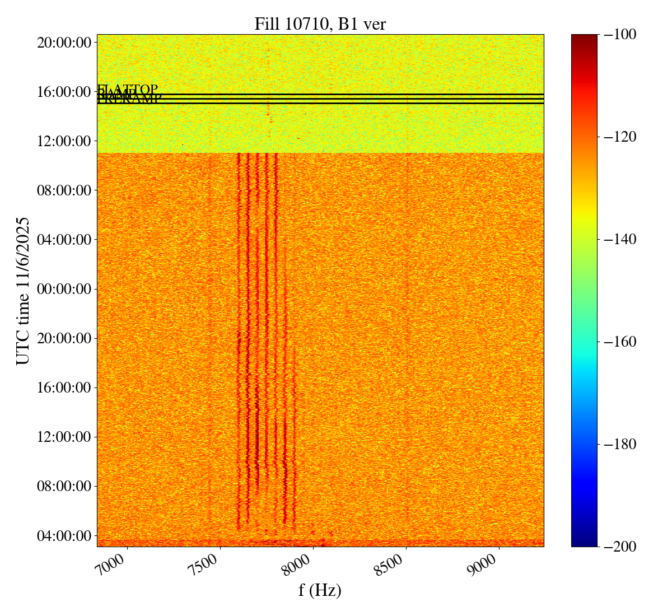Click the −200 colorbar tick label
Screen dimensions: 672x616
click(x=620, y=547)
